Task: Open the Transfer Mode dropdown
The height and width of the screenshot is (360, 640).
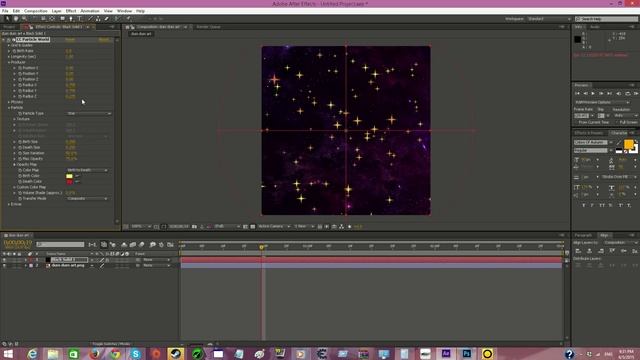Action: [x=87, y=198]
